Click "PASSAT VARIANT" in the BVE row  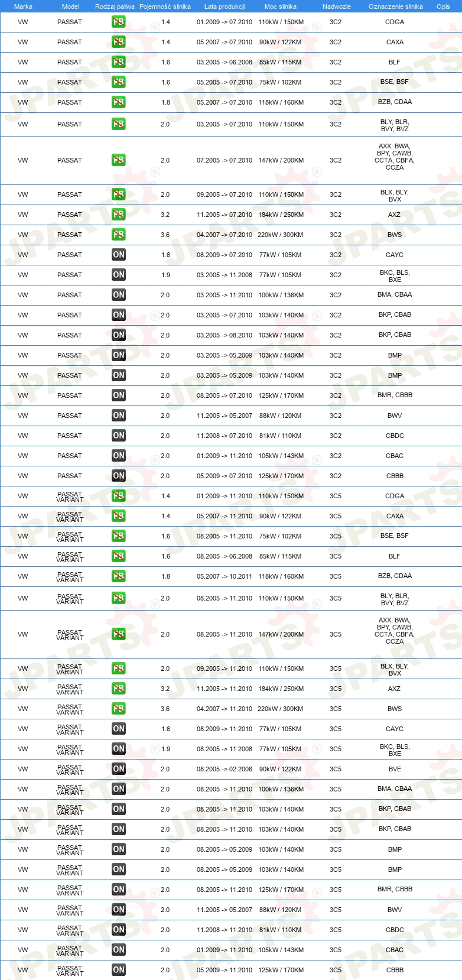pos(70,770)
